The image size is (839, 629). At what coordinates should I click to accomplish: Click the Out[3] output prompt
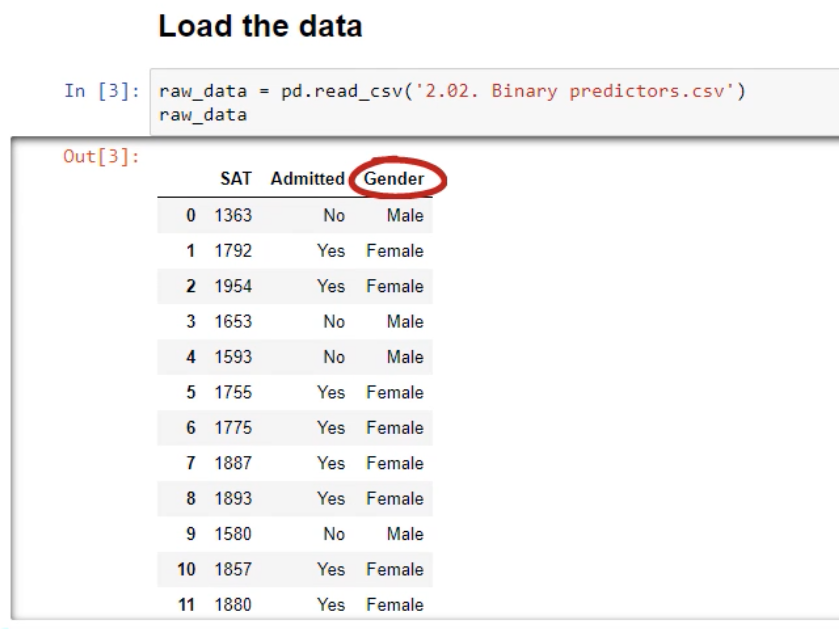pos(102,157)
